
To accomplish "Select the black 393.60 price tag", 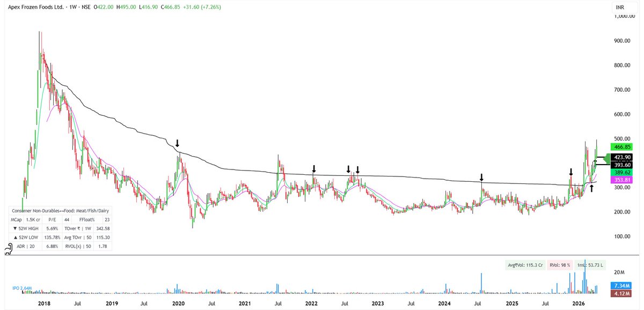I will [622, 165].
